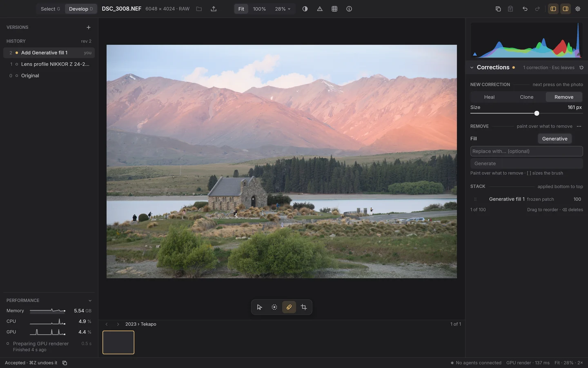Toggle the before/after half-circle icon
The height and width of the screenshot is (368, 588).
pos(305,9)
